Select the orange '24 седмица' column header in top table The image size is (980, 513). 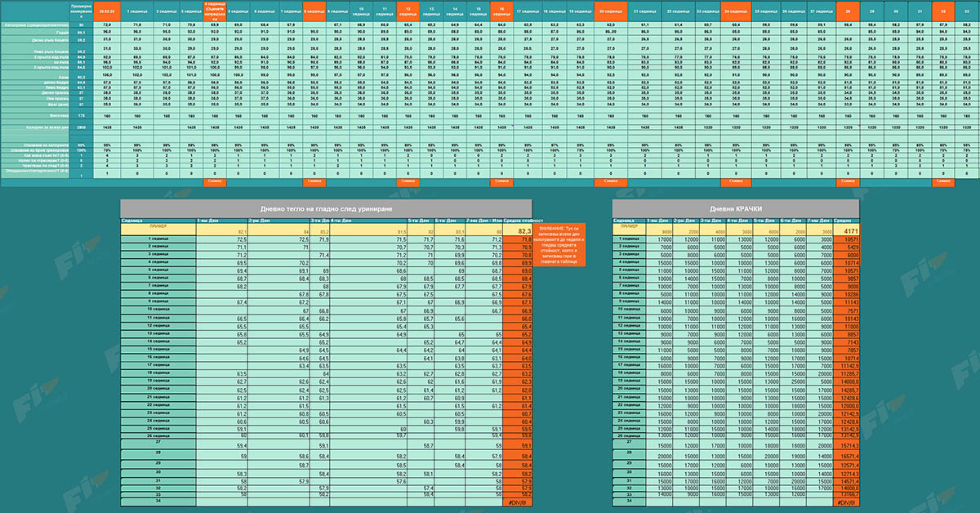(x=736, y=13)
